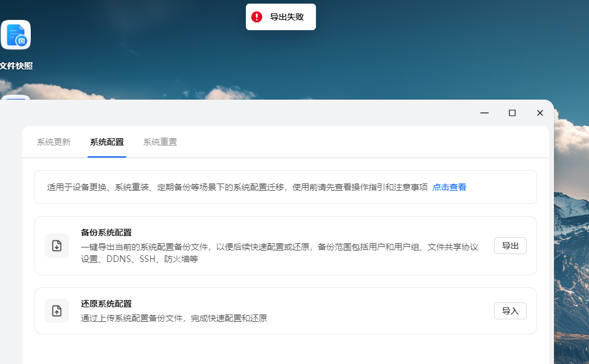Click the maximize icon of the dialog
Screen dimensions: 589x364
click(x=512, y=113)
